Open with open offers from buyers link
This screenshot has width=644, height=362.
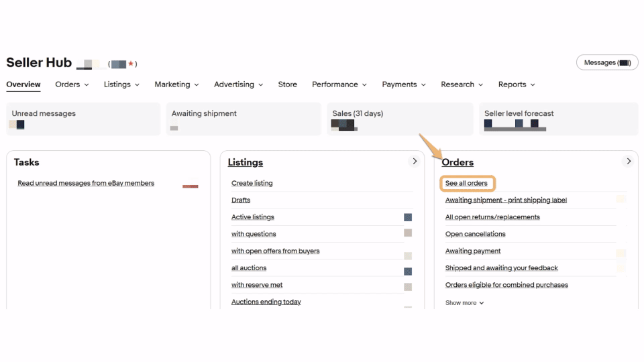click(275, 251)
